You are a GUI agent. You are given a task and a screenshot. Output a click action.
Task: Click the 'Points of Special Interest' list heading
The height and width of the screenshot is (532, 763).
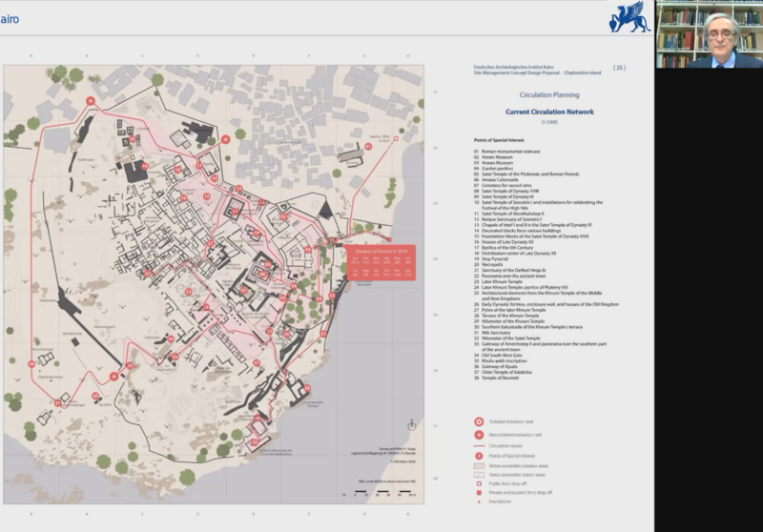click(x=499, y=140)
